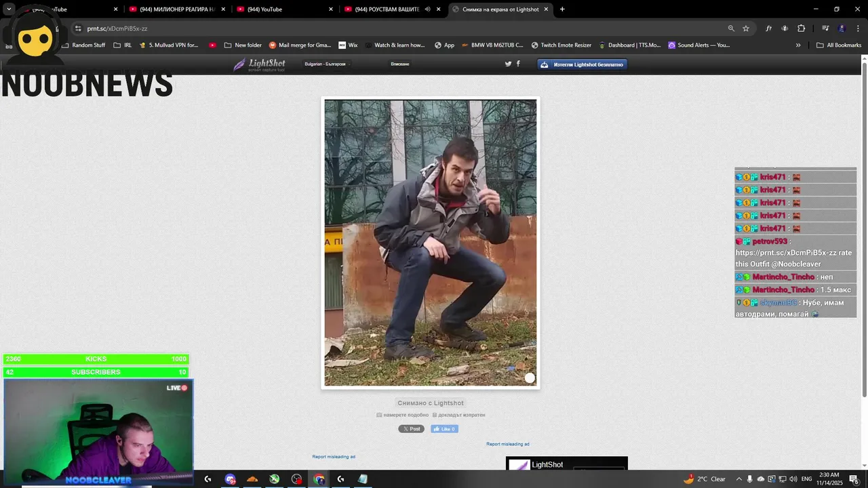Open the App bookmark
The image size is (868, 488).
[445, 45]
